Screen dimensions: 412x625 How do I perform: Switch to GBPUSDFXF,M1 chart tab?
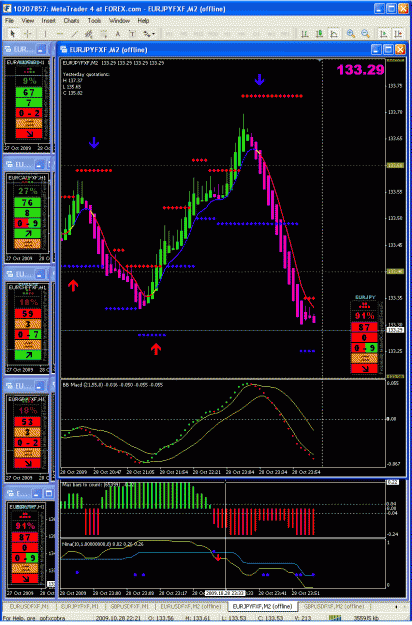(129, 606)
